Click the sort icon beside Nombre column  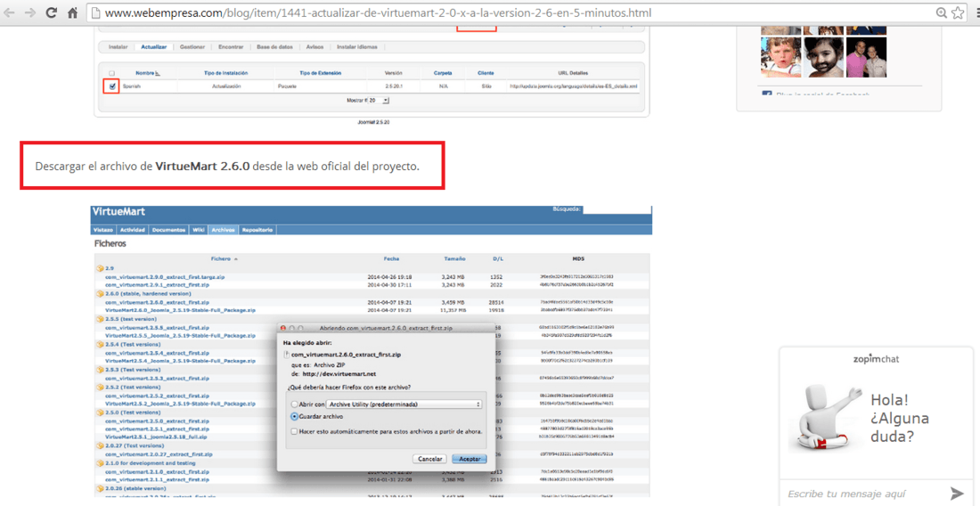[x=158, y=73]
